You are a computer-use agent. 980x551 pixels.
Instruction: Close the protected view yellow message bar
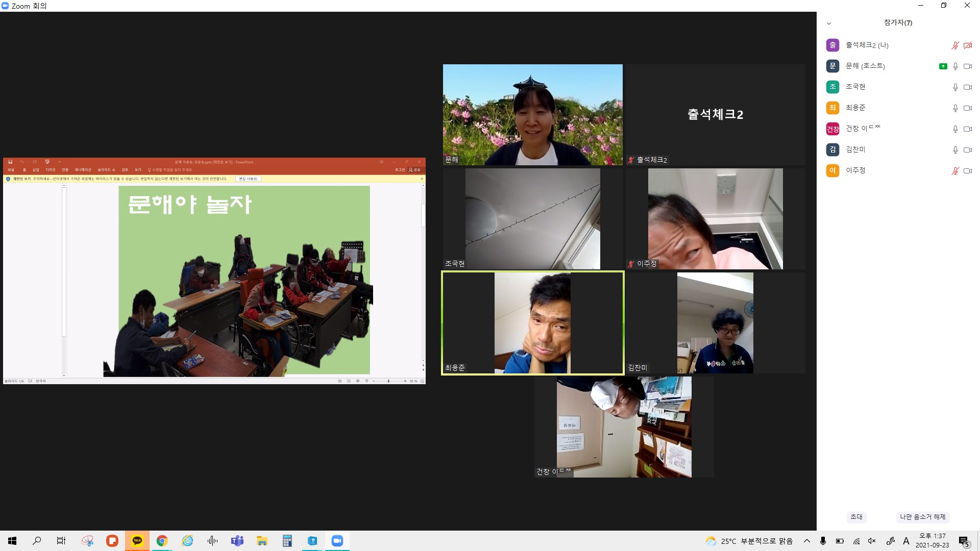click(x=422, y=179)
